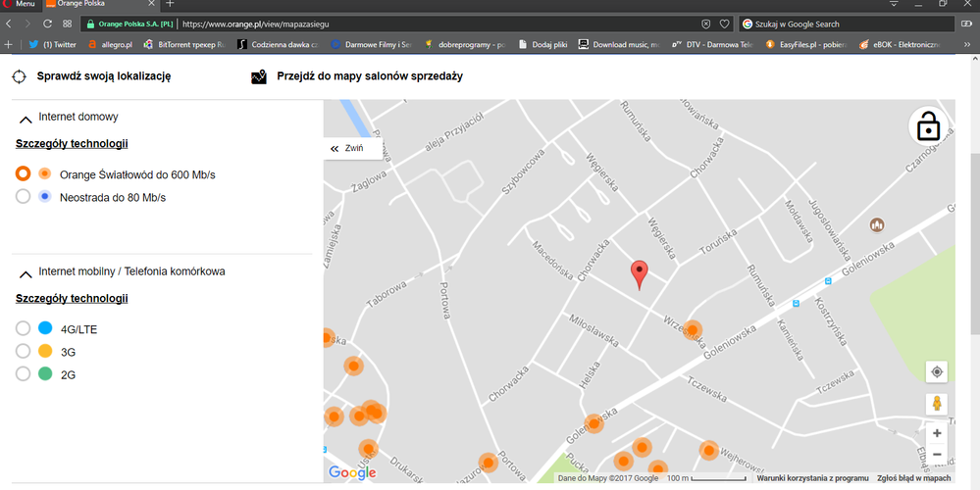
Task: Click the heart bookmark icon in address bar
Action: point(725,24)
